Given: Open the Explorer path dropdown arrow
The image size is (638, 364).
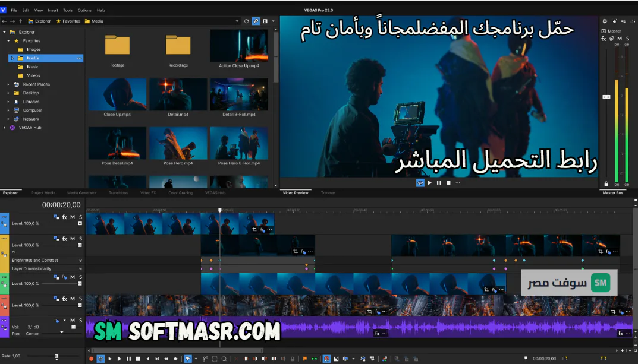Looking at the screenshot, I should tap(237, 21).
